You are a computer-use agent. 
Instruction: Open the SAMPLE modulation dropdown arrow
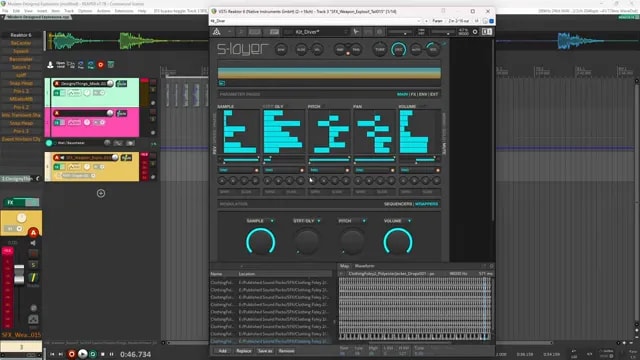point(272,221)
